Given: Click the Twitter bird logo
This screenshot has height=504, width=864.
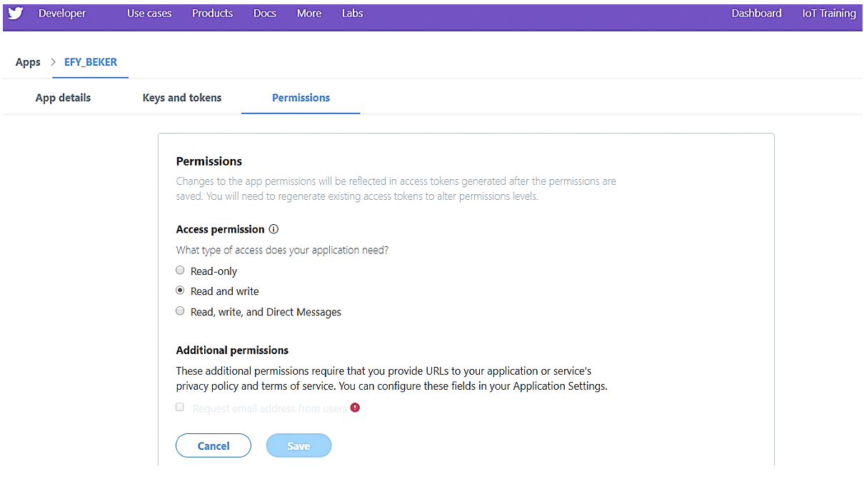Looking at the screenshot, I should (x=16, y=13).
